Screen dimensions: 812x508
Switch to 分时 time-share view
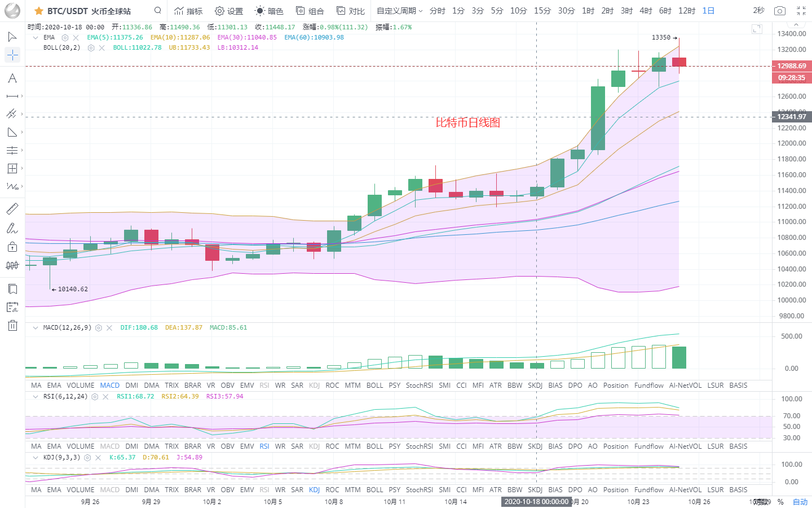coord(438,11)
